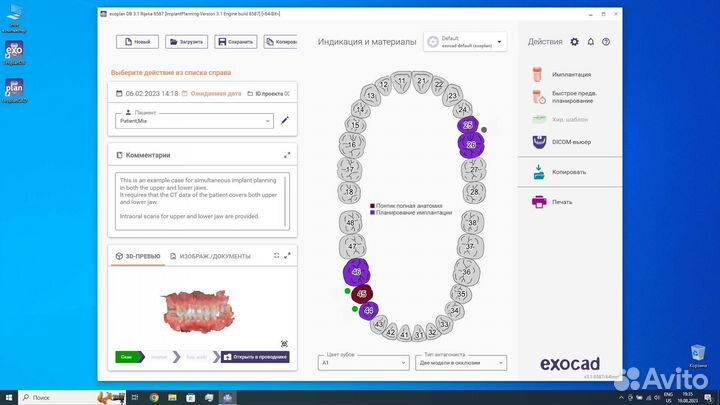Click the Хир. шаблон action icon
Viewport: 720px width, 405px height.
(539, 119)
